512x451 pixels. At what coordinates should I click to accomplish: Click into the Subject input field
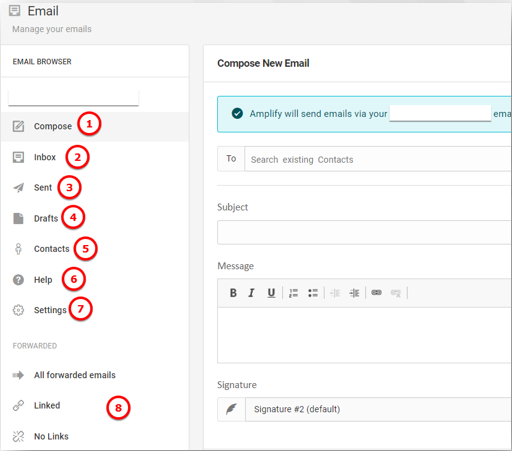point(364,232)
